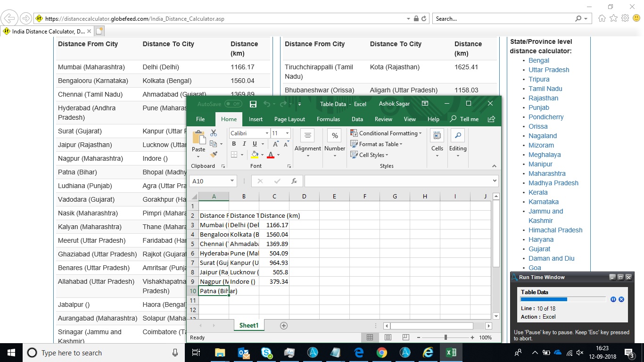644x362 pixels.
Task: Toggle Bold formatting
Action: [x=235, y=144]
